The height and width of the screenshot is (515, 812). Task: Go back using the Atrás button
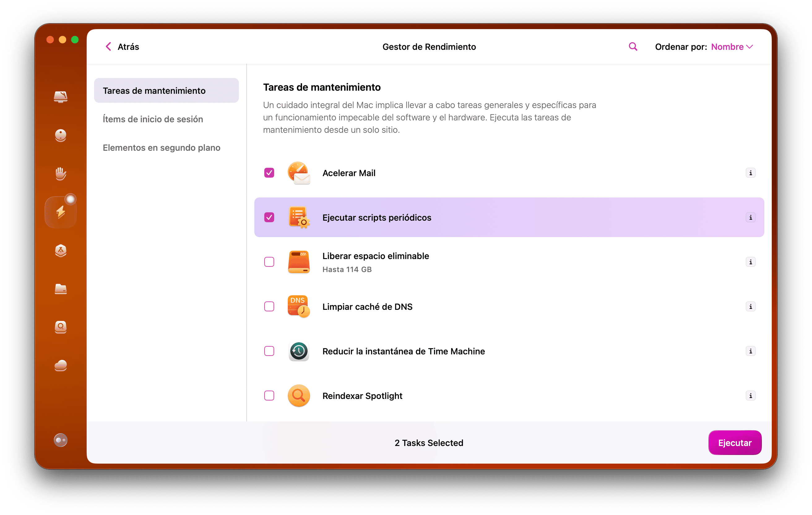point(121,46)
